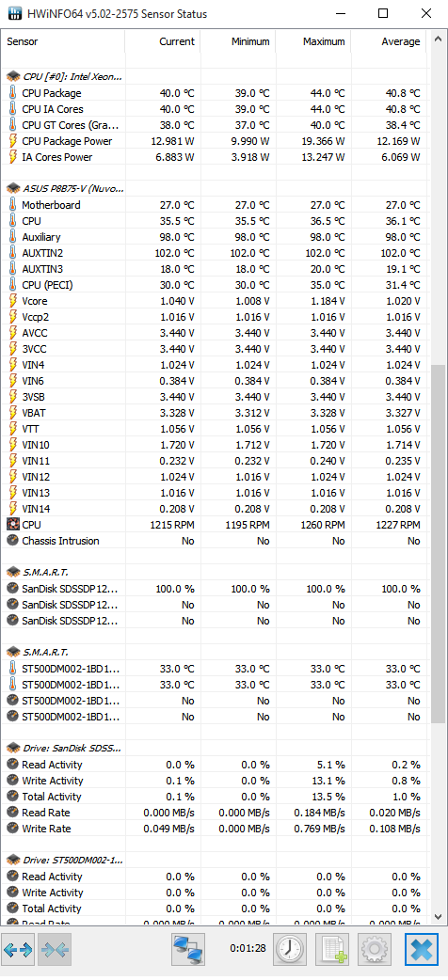The image size is (448, 980).
Task: Start logging with the document-plus icon
Action: (332, 950)
